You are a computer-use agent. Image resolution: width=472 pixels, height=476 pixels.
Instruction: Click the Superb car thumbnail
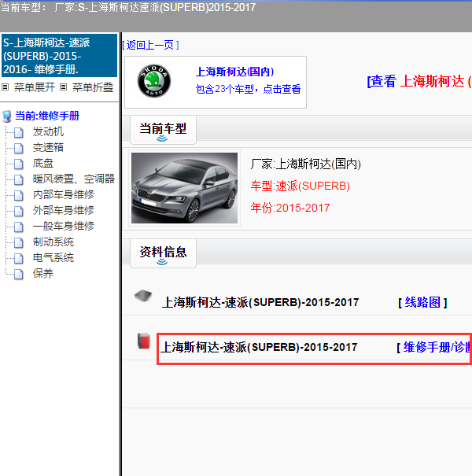185,188
